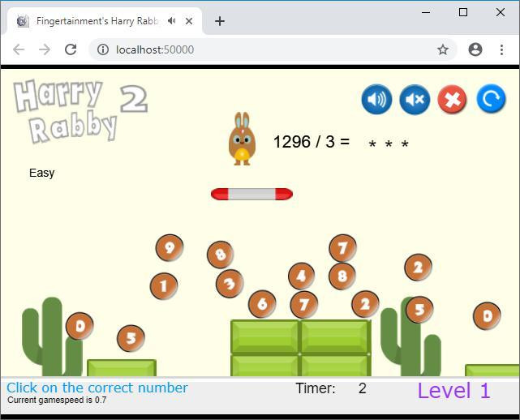This screenshot has height=420, width=520.
Task: Bookmark this page with the star
Action: [x=443, y=49]
